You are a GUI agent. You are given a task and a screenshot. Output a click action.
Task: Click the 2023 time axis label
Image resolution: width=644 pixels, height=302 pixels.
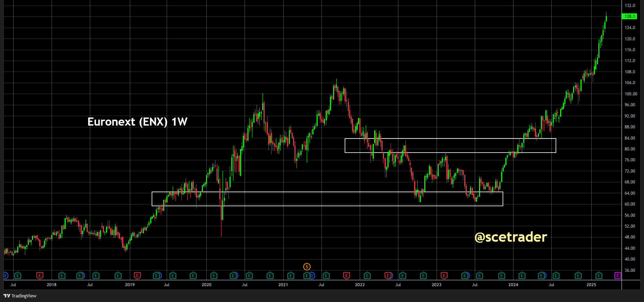437,285
